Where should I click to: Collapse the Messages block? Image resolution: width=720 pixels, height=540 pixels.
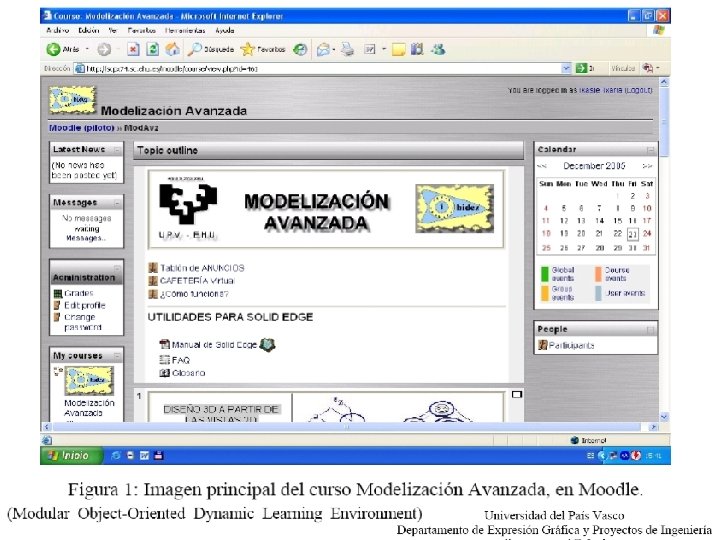[x=118, y=202]
